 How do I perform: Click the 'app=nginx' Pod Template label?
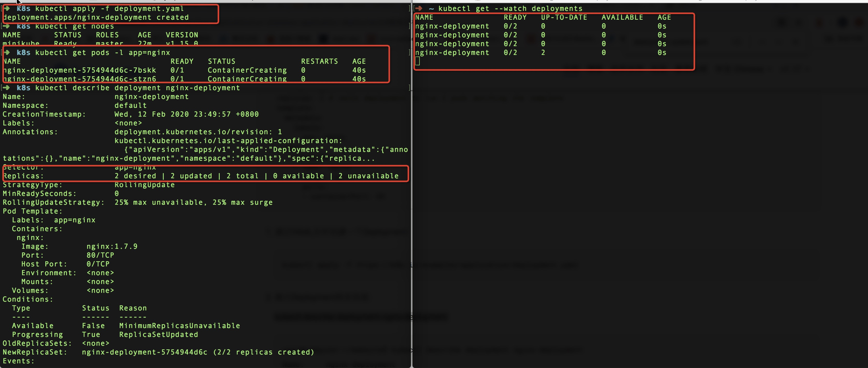[74, 220]
